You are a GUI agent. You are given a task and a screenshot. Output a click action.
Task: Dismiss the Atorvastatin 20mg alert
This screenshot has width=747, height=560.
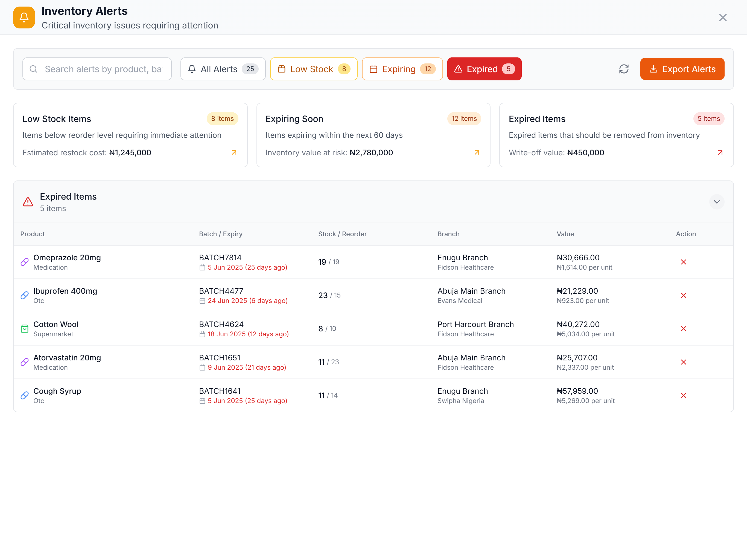(683, 362)
